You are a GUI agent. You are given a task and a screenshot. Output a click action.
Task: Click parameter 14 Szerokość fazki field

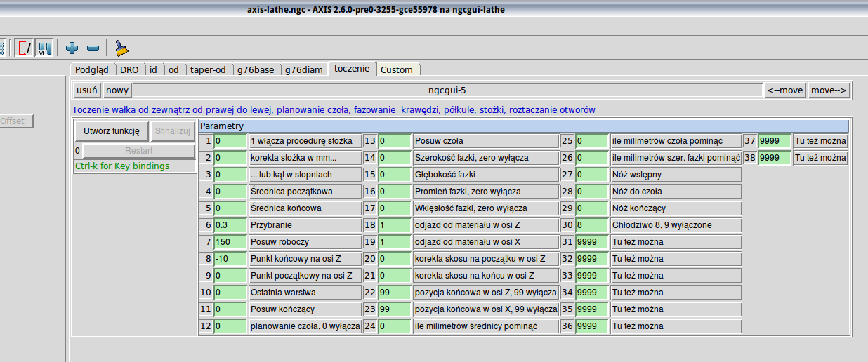tap(395, 158)
